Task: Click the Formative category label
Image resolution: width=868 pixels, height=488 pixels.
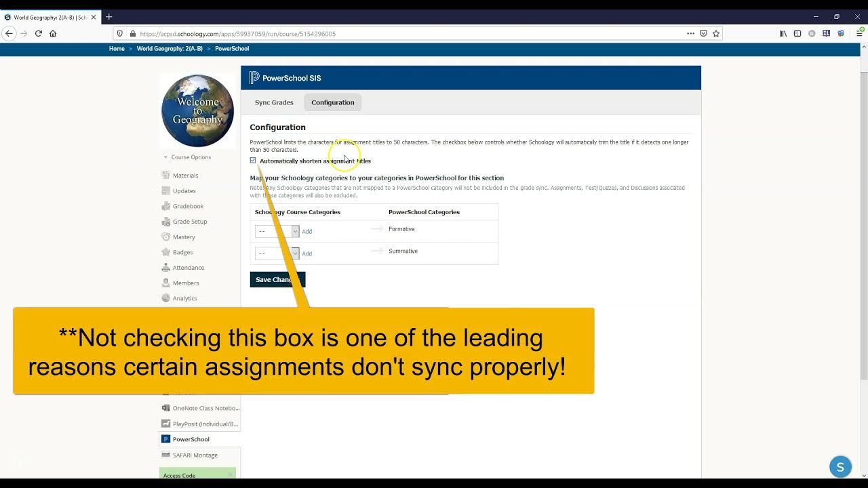Action: pyautogui.click(x=401, y=229)
